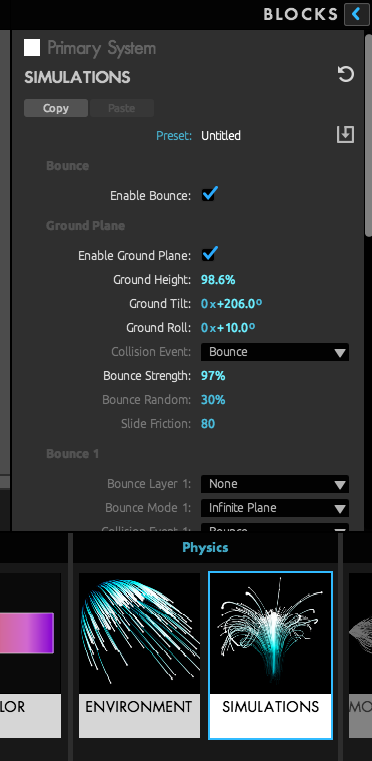Reset Simulations settings with circular arrow icon

pos(346,75)
